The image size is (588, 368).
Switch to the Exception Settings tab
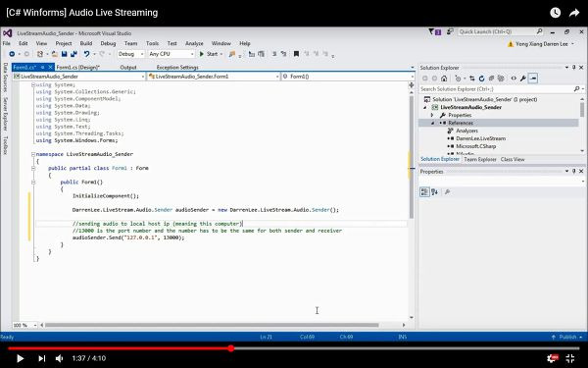177,68
